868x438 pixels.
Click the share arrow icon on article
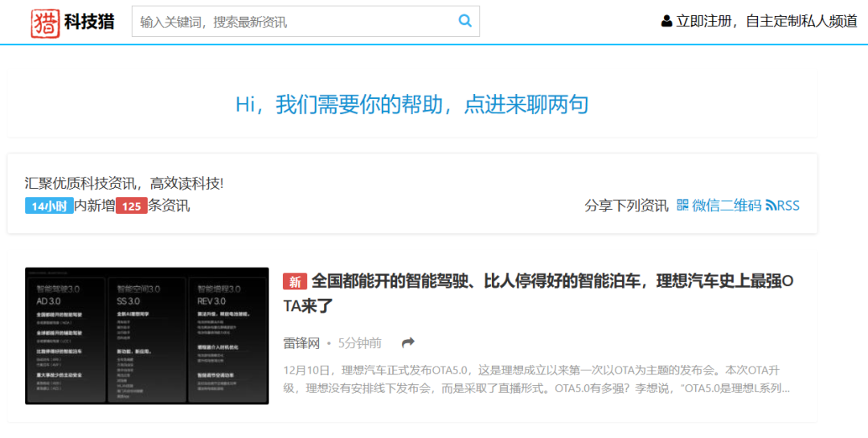(x=408, y=343)
